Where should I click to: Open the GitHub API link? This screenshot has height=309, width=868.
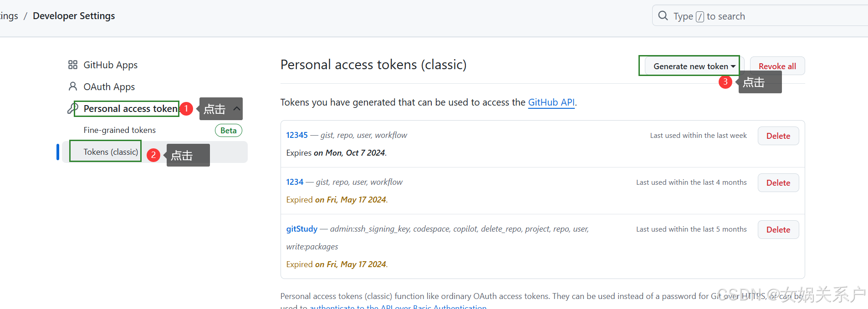[x=551, y=102]
